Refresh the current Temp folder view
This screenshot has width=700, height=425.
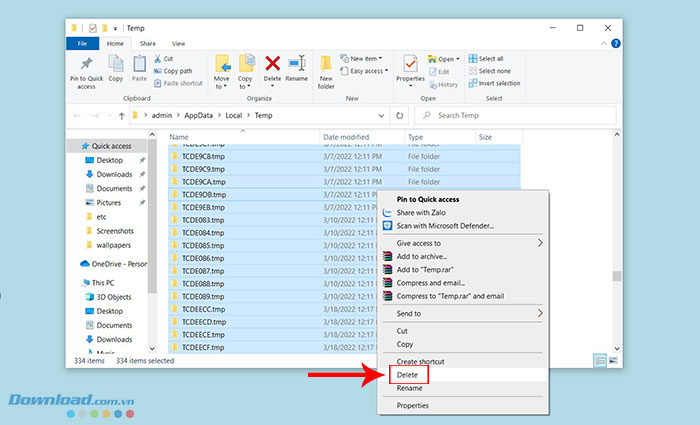pos(400,116)
